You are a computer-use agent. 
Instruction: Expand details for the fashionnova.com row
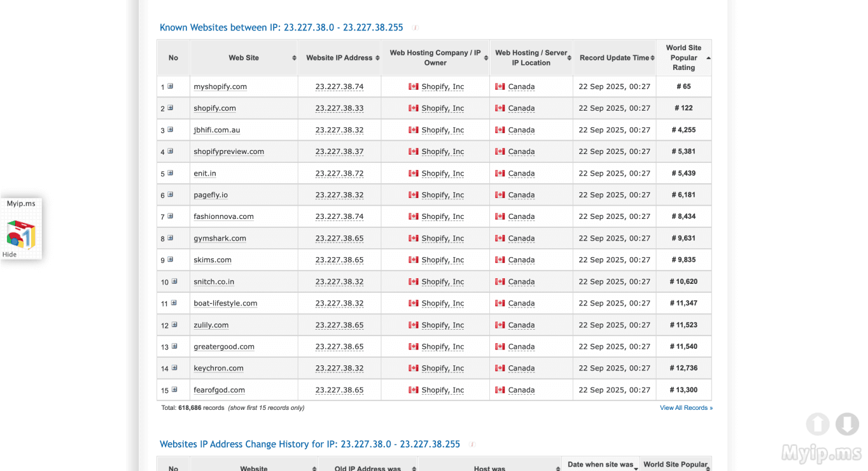coord(170,216)
